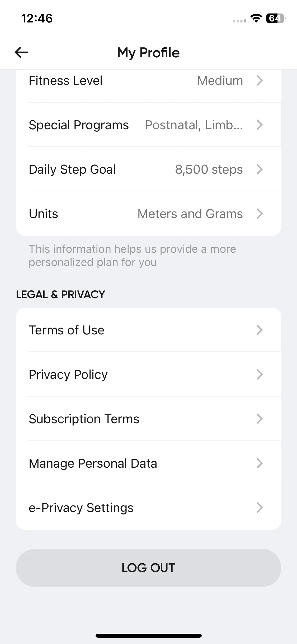Tap the LOG OUT button

(x=148, y=568)
